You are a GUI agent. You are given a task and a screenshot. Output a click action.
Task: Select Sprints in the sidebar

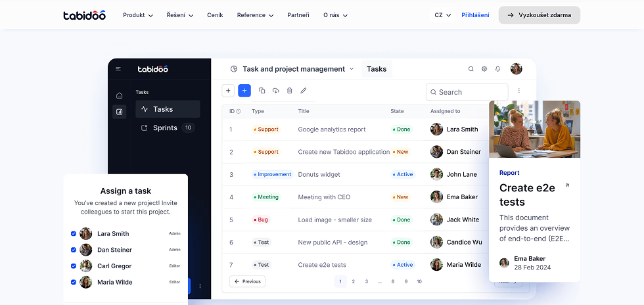pyautogui.click(x=165, y=128)
